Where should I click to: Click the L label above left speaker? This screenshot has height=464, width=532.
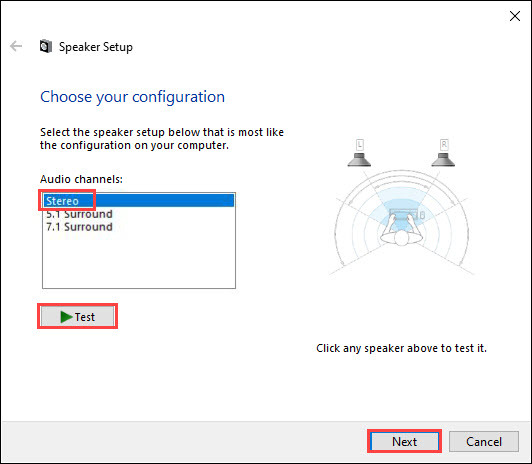(360, 145)
